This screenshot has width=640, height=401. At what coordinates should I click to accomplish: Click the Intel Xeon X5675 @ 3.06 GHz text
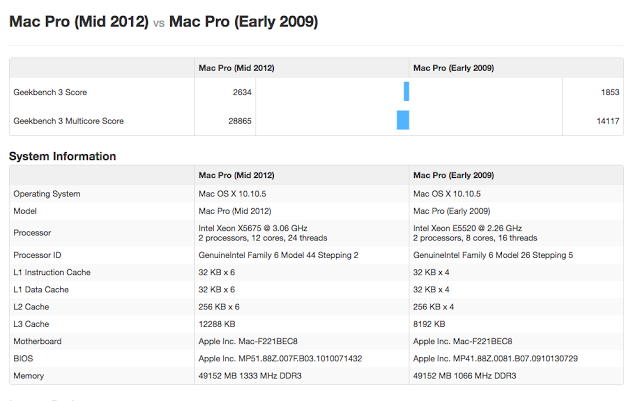pos(253,228)
